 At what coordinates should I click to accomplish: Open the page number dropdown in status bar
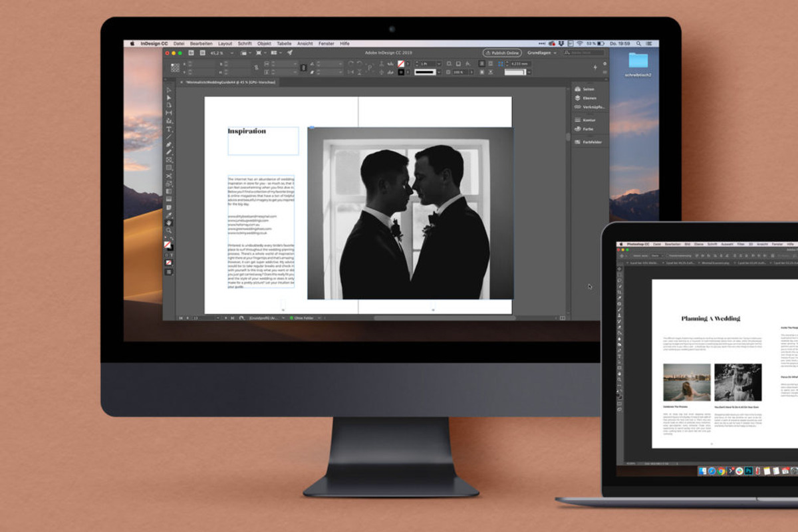coord(218,318)
